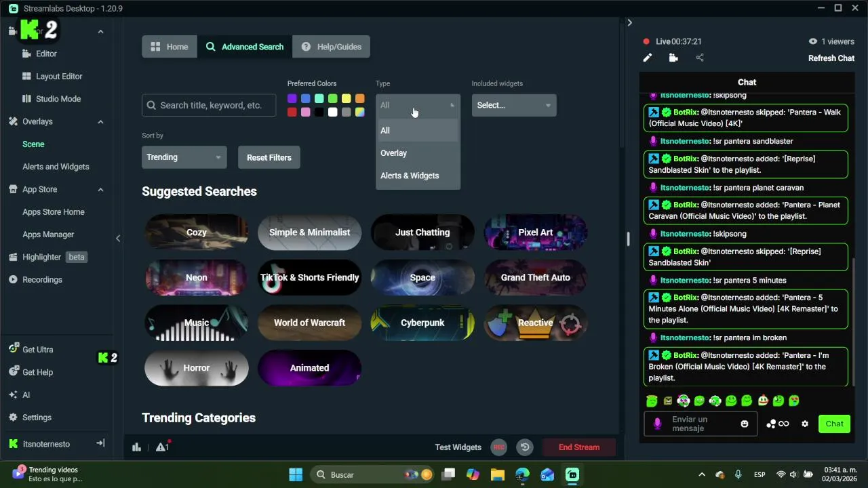Click Refresh Chat
This screenshot has height=488, width=868.
tap(831, 58)
